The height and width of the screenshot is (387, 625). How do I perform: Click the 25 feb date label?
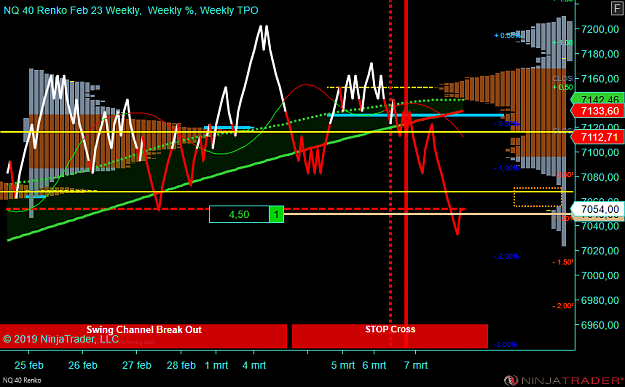[29, 365]
